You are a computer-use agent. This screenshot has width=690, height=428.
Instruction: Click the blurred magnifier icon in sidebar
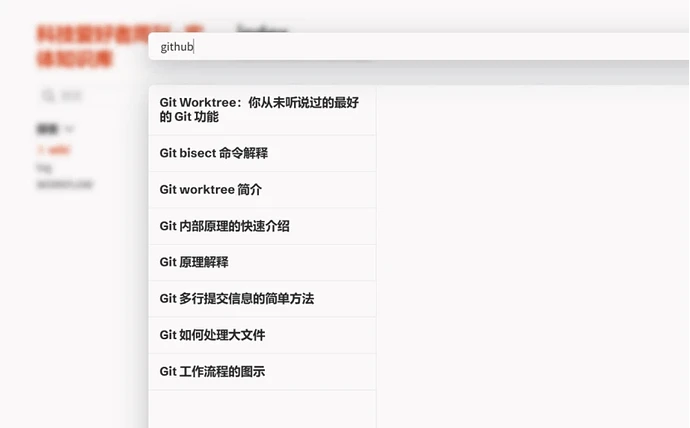(x=48, y=95)
